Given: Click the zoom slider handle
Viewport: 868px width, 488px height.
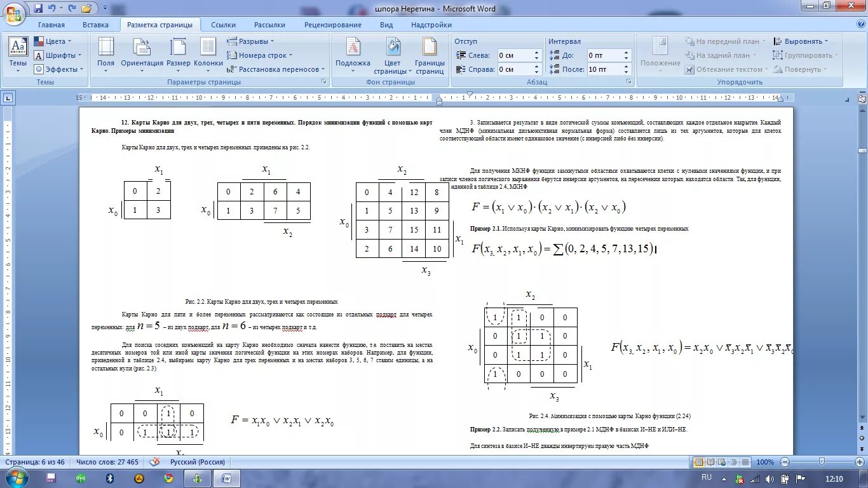Looking at the screenshot, I should tap(821, 462).
